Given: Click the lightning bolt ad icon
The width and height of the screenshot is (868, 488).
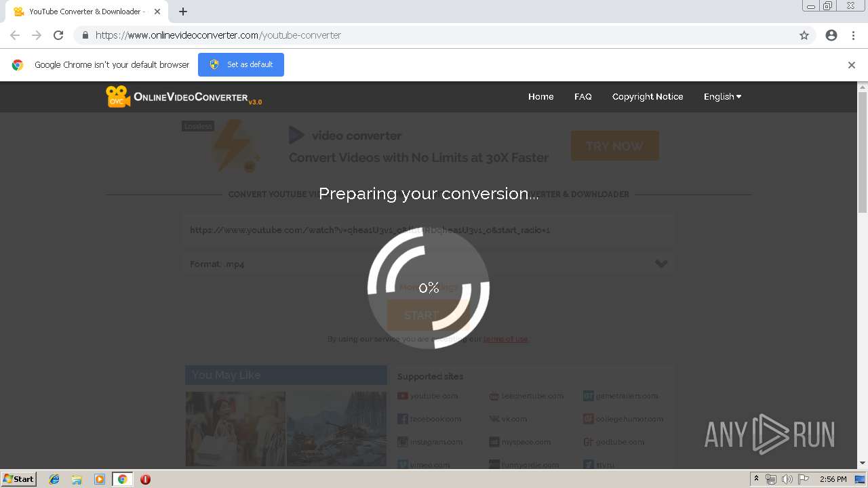Looking at the screenshot, I should [234, 146].
